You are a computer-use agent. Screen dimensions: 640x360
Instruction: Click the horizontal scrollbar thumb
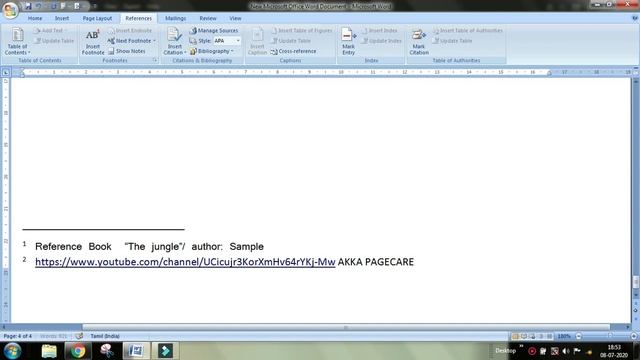pos(346,327)
